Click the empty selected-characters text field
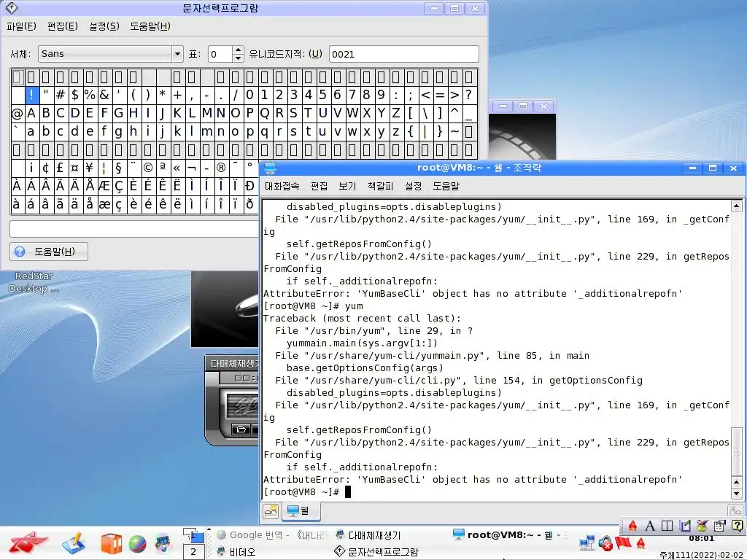This screenshot has height=560, width=747. pos(134,228)
